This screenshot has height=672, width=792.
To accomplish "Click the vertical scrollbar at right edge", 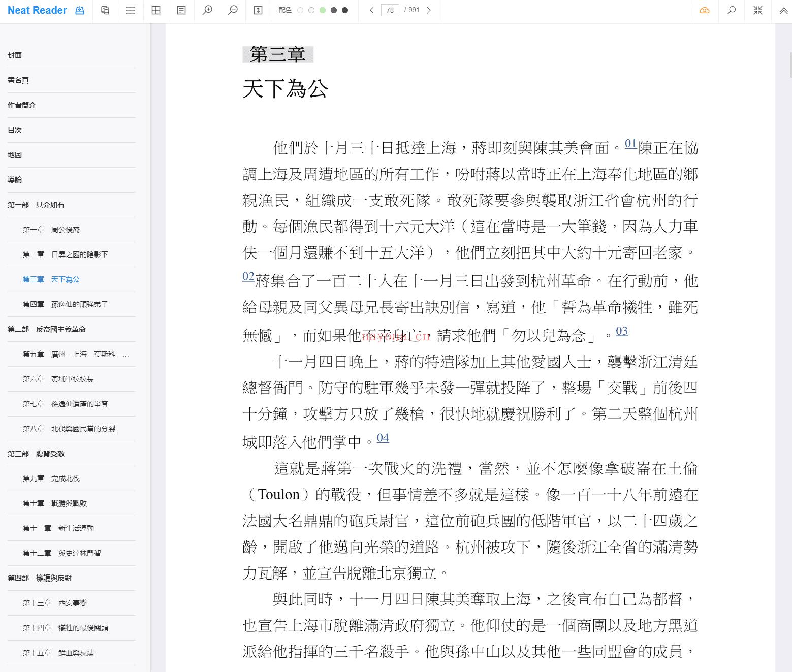I will click(790, 64).
